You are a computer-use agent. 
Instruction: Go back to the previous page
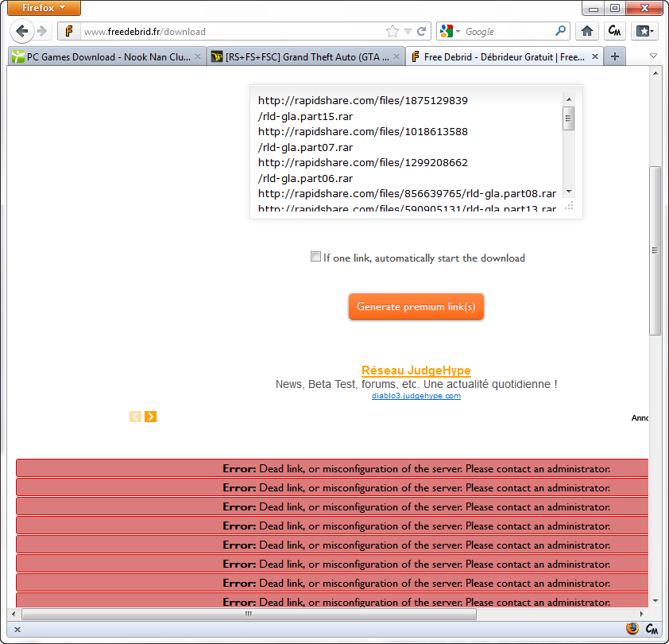coord(21,31)
